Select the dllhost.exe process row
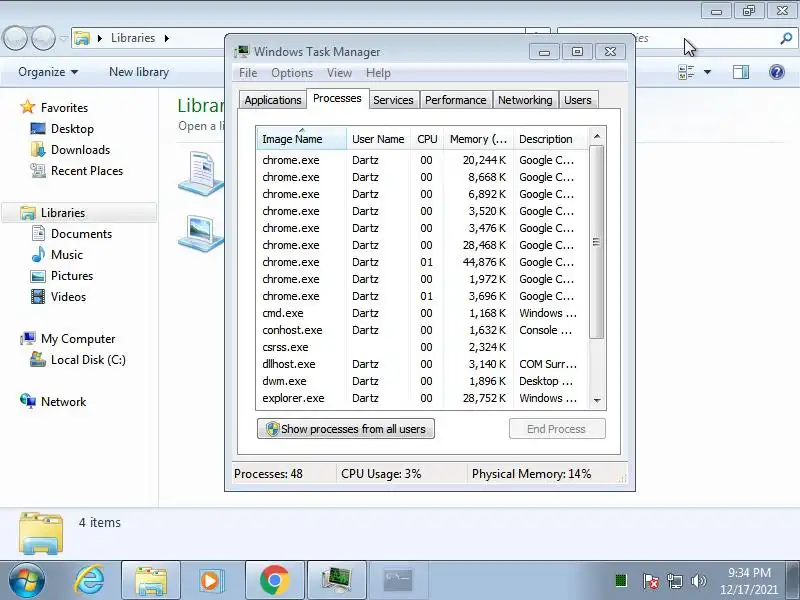 tap(421, 364)
